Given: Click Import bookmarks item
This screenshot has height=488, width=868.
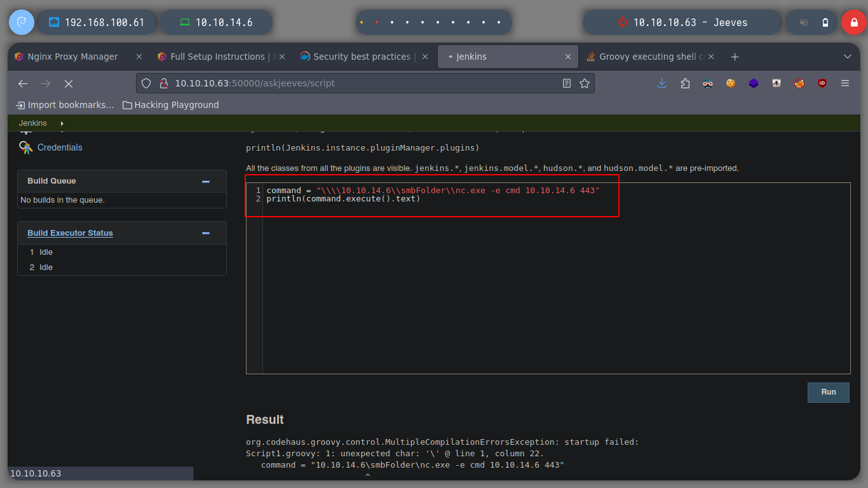Looking at the screenshot, I should [65, 105].
